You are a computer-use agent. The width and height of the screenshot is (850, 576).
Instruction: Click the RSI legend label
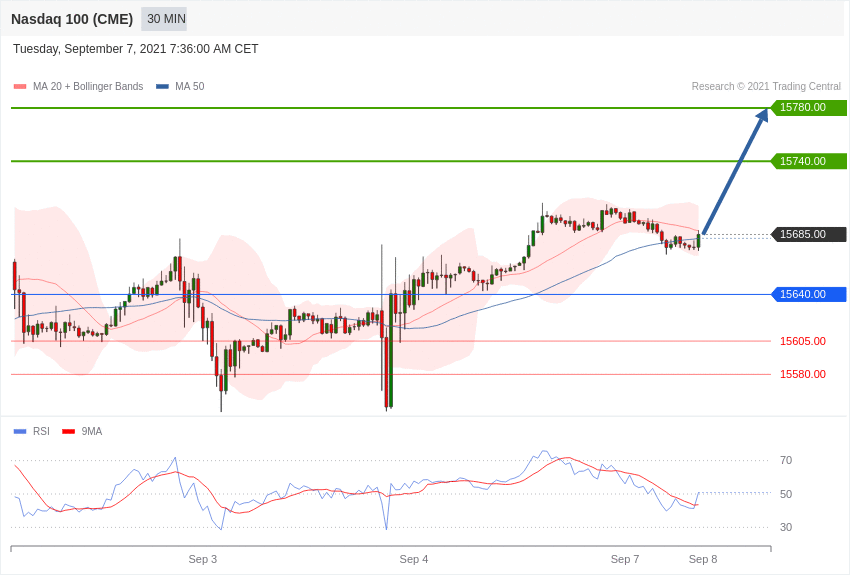pyautogui.click(x=41, y=431)
